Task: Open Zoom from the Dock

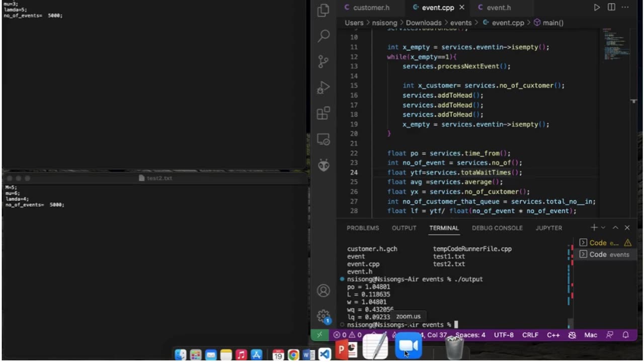Action: [408, 346]
